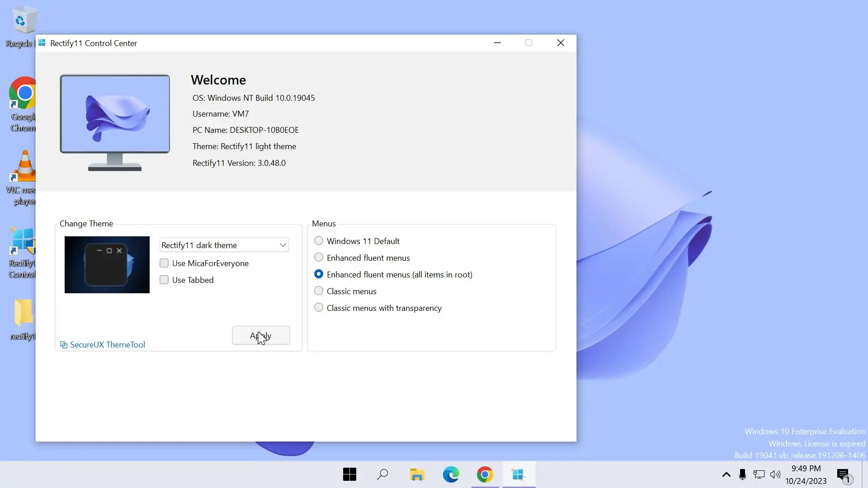Click the dark theme preview thumbnail
Screen dimensions: 868x488
tap(107, 265)
